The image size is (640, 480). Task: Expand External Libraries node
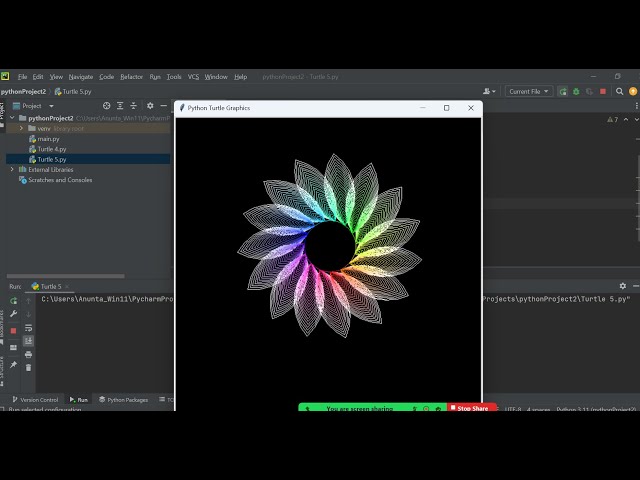pos(12,169)
